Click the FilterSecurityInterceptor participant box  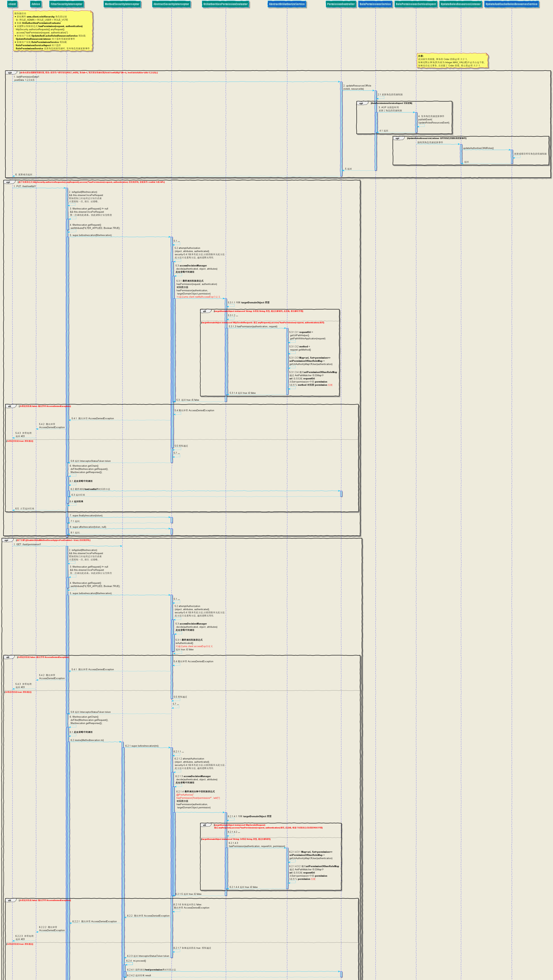pyautogui.click(x=67, y=4)
